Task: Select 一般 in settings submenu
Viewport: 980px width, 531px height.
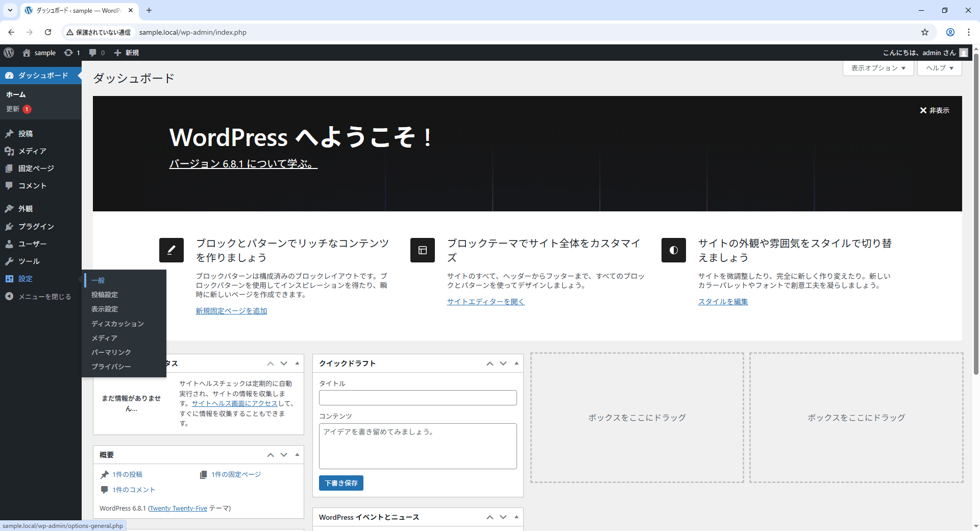Action: pos(98,280)
